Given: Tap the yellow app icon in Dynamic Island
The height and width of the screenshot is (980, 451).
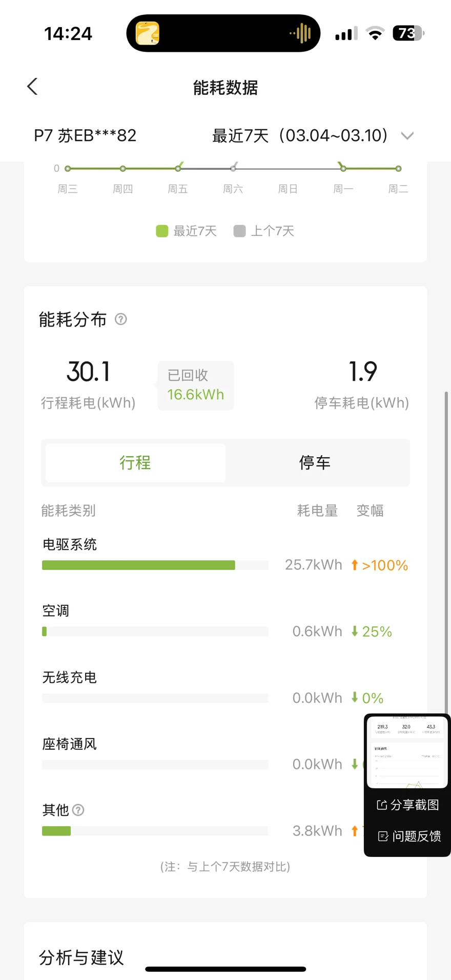Looking at the screenshot, I should [x=148, y=33].
